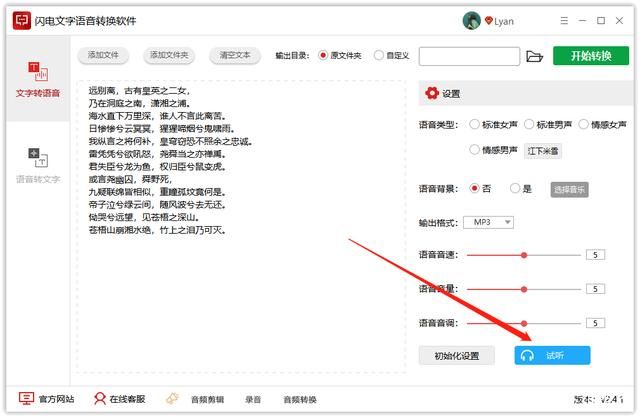Open the 录音 tool link
This screenshot has height=418, width=640.
[x=253, y=399]
